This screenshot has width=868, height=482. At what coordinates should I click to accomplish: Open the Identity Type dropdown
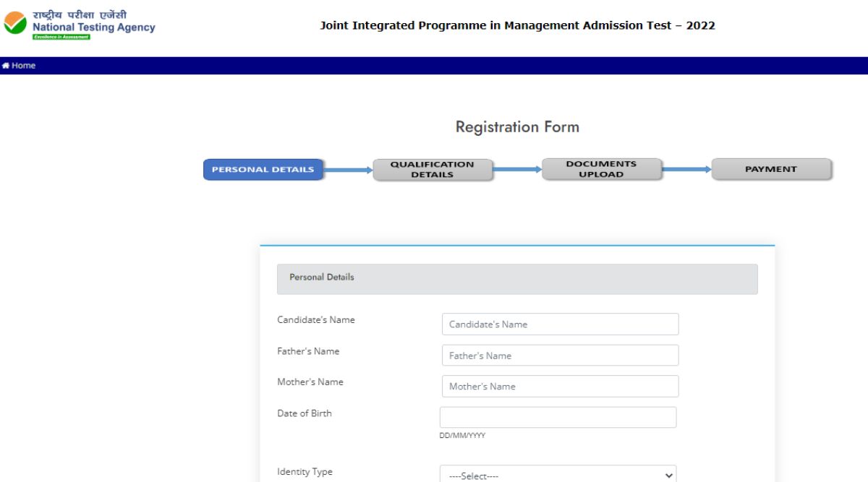click(558, 475)
